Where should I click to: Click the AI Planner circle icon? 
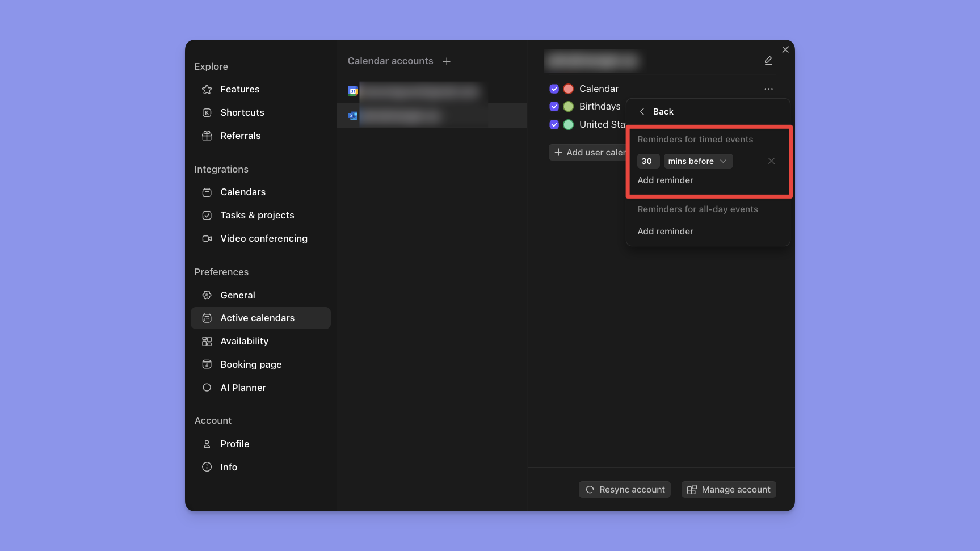(207, 388)
